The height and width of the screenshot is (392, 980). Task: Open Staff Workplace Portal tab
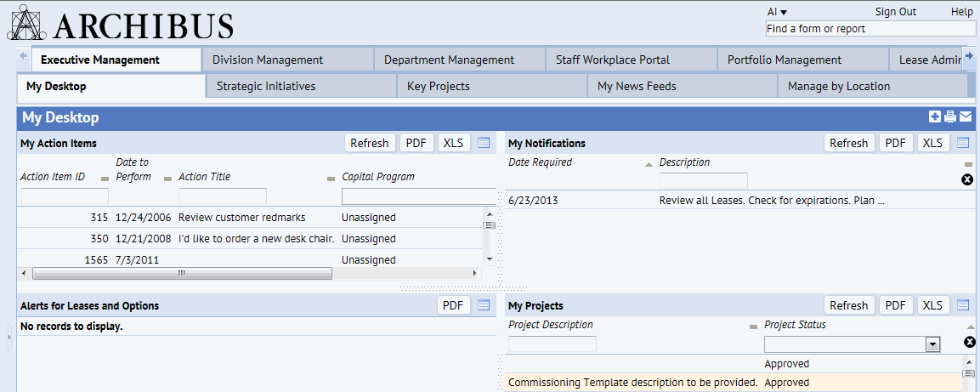coord(632,60)
